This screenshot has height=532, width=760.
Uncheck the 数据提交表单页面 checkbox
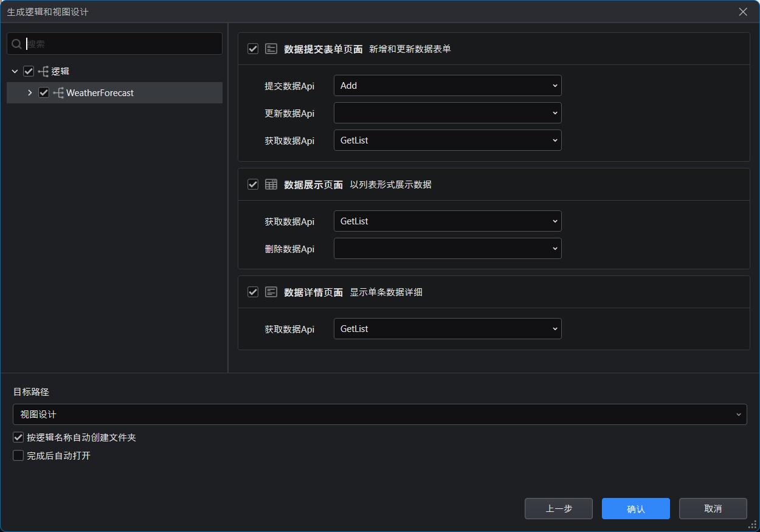pos(254,49)
